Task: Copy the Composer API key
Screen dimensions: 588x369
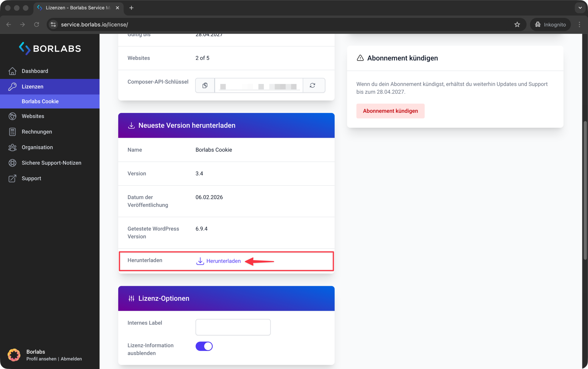Action: pos(205,85)
